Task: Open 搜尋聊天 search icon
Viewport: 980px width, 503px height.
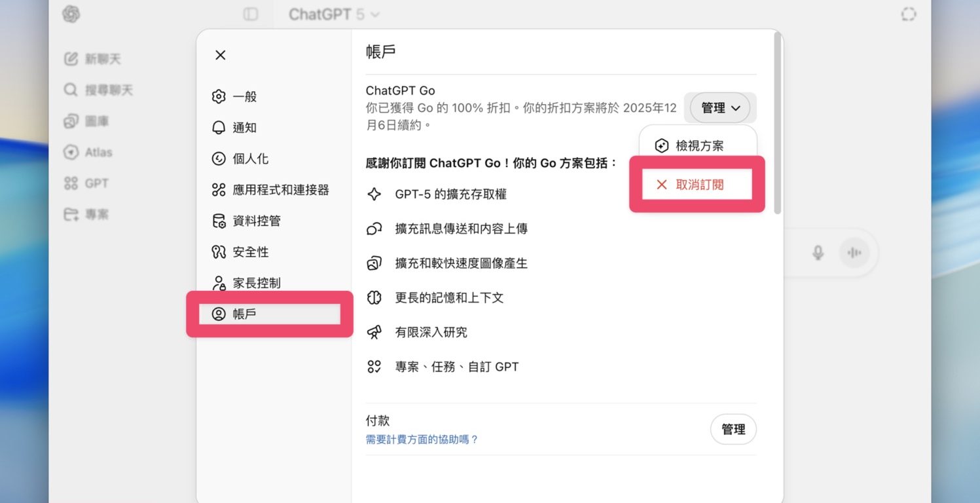Action: 71,90
